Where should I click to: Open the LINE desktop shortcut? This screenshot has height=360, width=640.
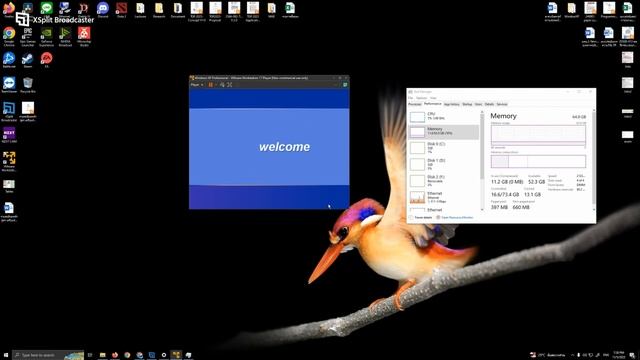tap(47, 10)
